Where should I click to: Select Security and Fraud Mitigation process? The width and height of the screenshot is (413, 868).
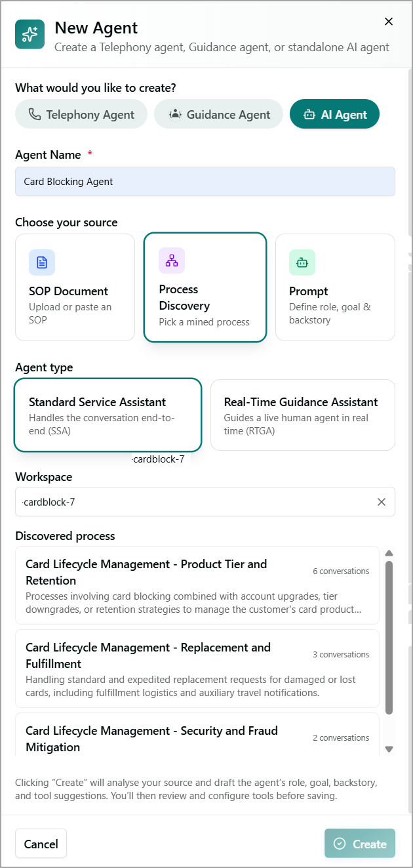point(197,735)
